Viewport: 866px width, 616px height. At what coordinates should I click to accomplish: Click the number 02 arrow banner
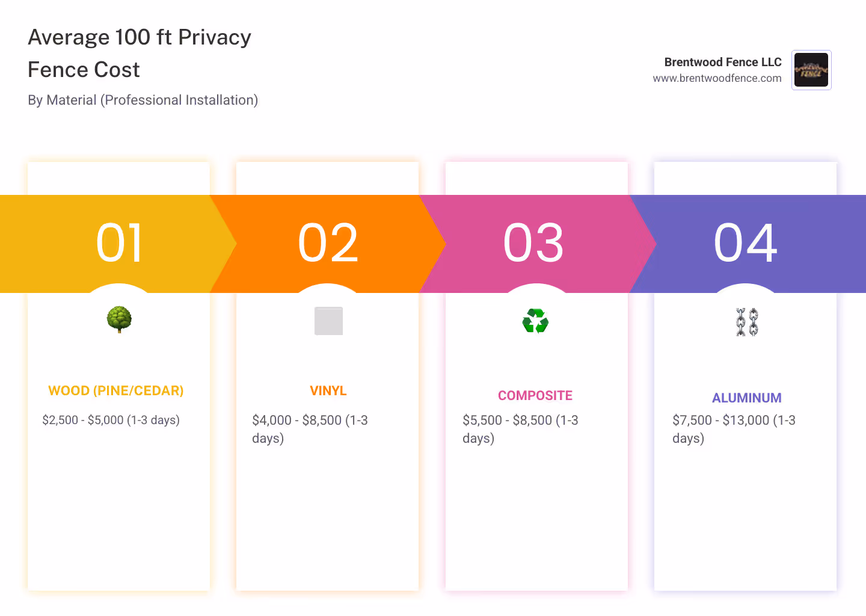pyautogui.click(x=328, y=243)
